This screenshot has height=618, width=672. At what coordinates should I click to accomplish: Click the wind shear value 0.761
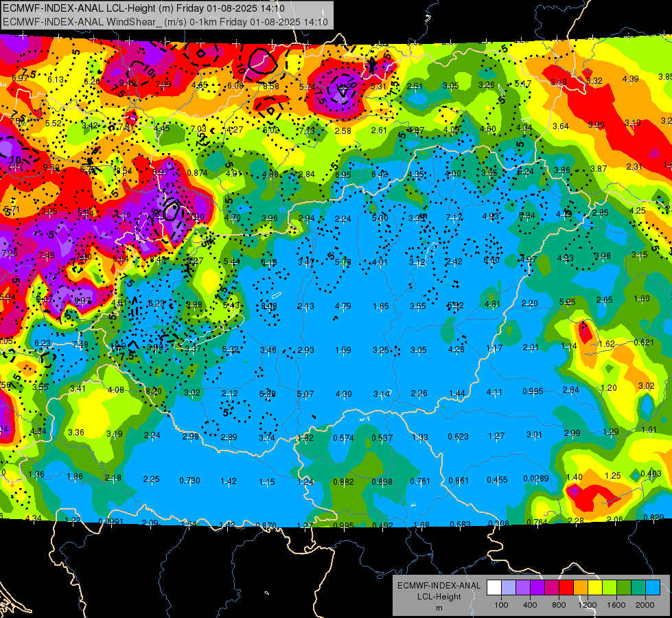[x=420, y=481]
